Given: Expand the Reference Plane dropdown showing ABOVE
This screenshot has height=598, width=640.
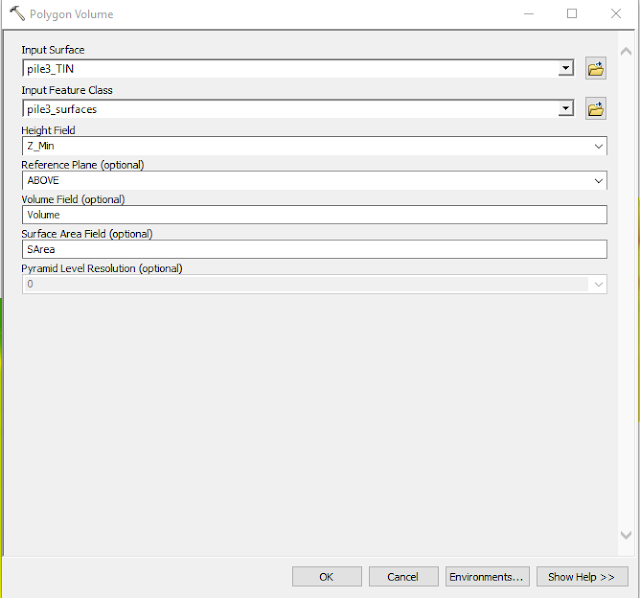Looking at the screenshot, I should (x=598, y=180).
